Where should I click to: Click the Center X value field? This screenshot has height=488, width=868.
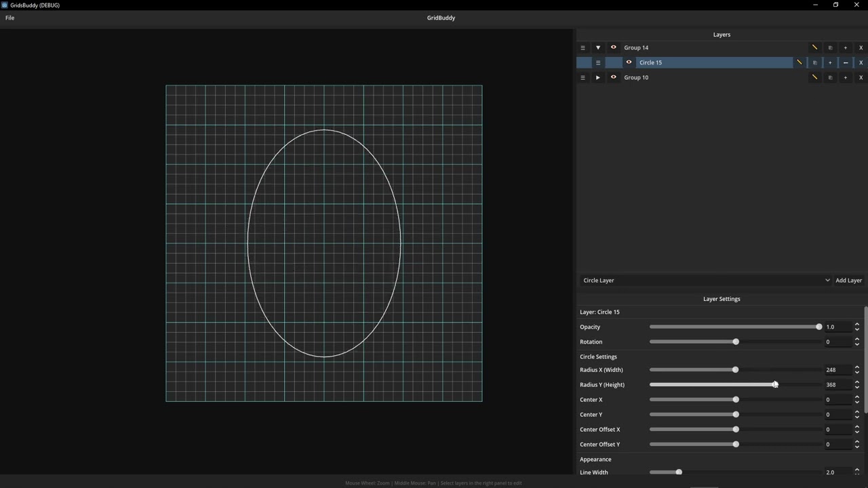837,399
